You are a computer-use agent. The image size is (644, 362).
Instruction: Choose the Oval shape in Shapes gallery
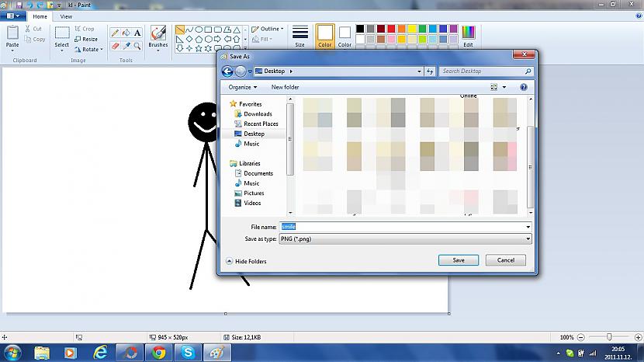(x=199, y=30)
